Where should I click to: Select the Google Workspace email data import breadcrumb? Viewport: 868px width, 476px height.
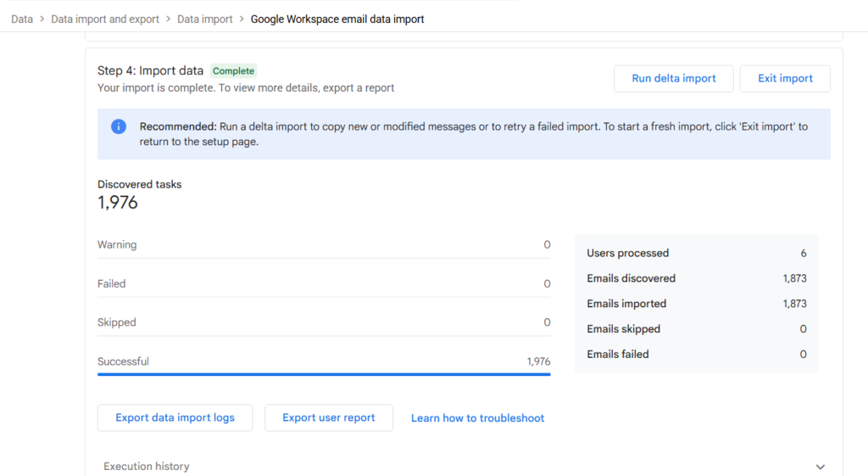pyautogui.click(x=337, y=20)
